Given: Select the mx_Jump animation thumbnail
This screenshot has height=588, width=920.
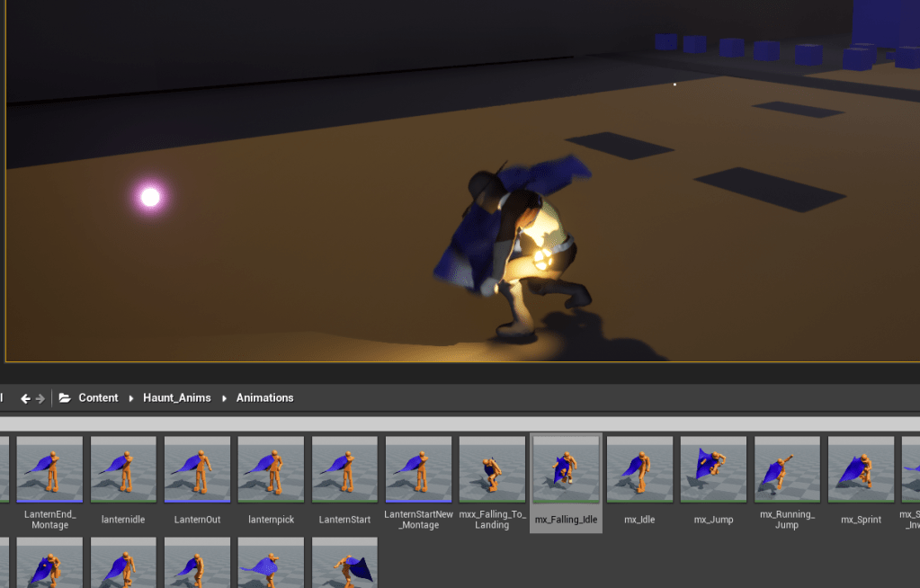Looking at the screenshot, I should click(x=713, y=469).
